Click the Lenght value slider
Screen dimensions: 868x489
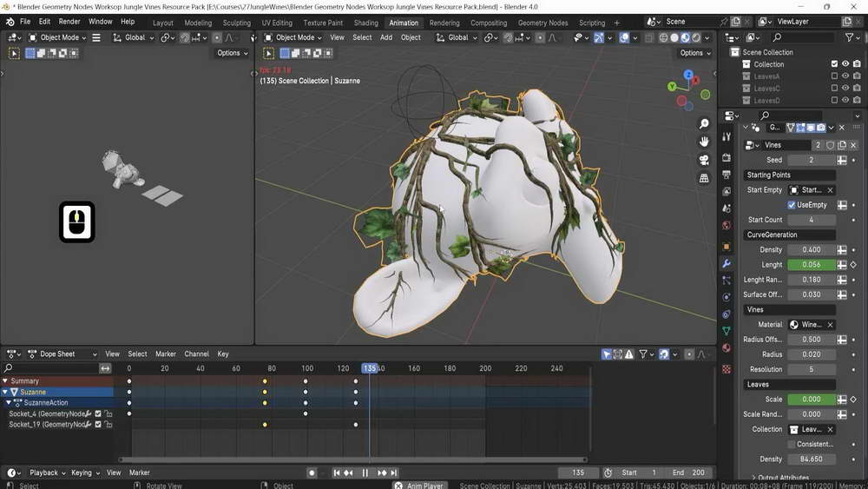[x=812, y=265]
